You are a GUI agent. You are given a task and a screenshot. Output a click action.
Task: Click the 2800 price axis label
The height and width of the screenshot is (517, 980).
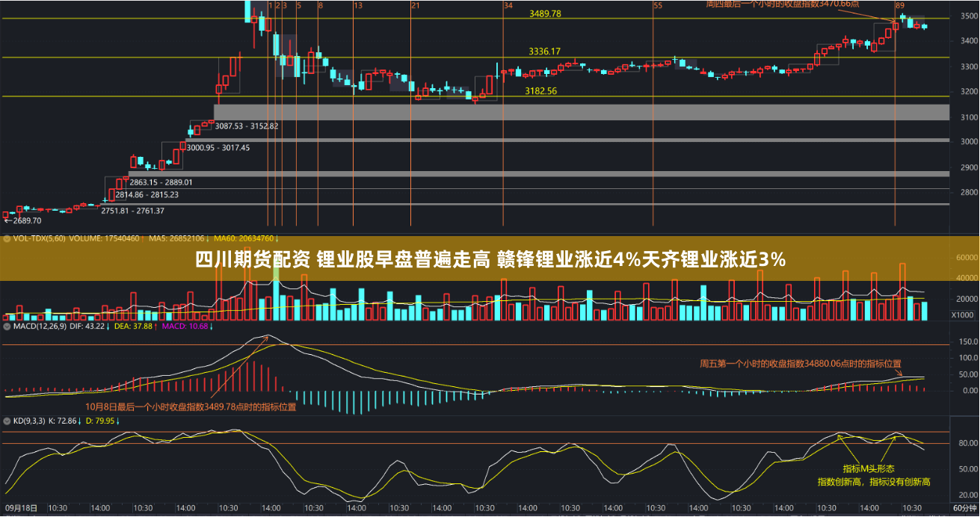tap(970, 193)
